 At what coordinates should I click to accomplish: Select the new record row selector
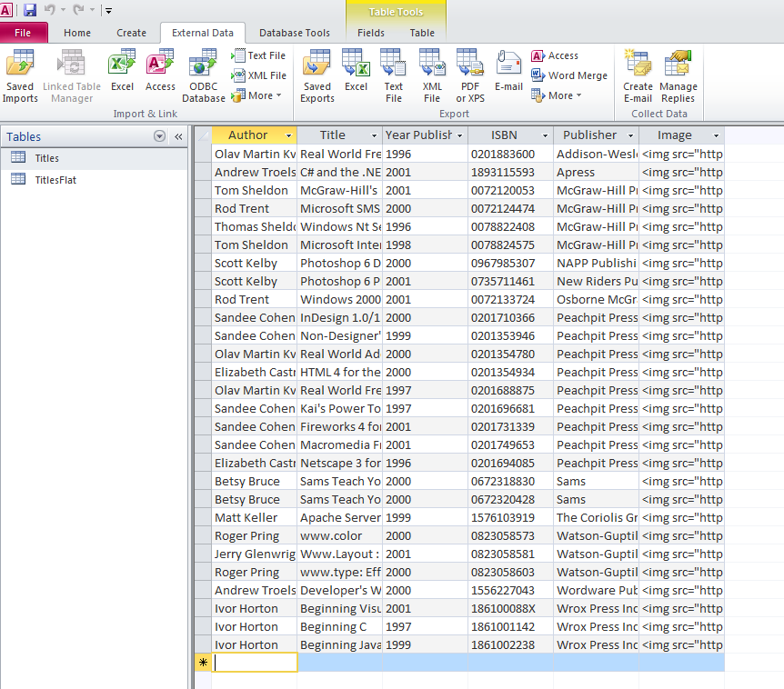[203, 663]
